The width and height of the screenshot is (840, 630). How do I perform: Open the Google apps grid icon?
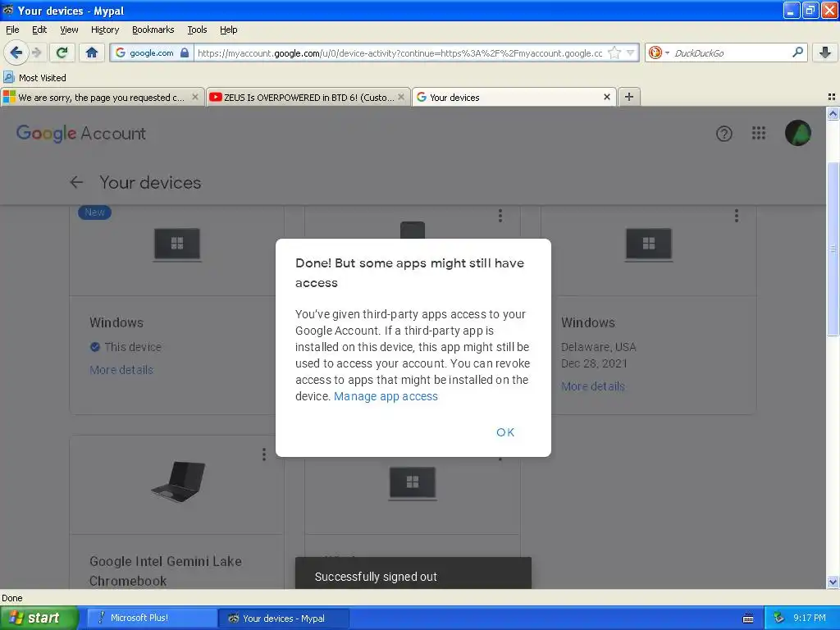pyautogui.click(x=759, y=133)
